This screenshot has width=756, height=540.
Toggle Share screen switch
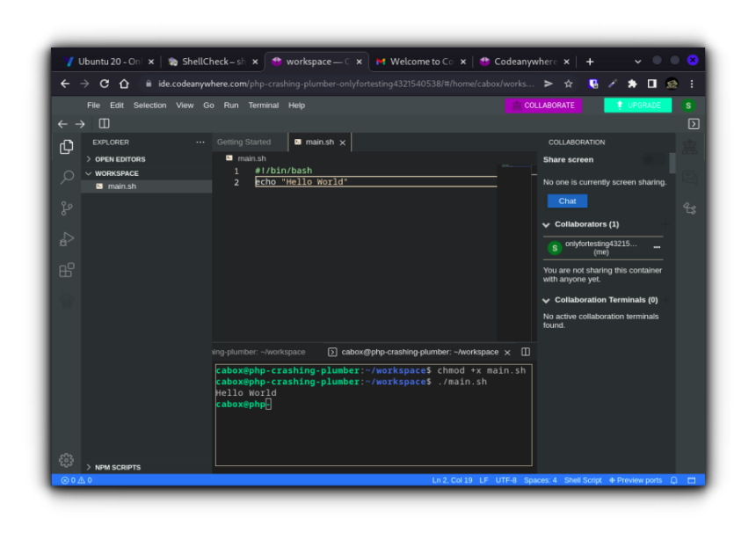[652, 159]
